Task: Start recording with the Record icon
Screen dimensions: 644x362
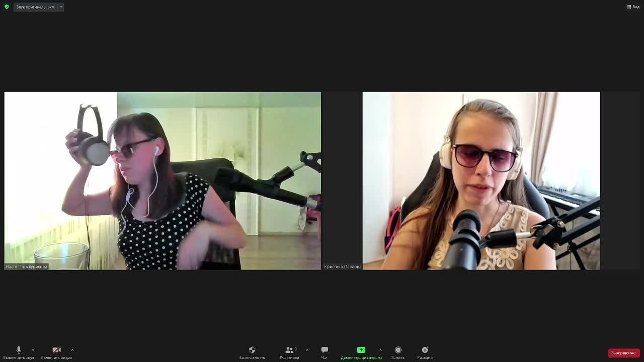Action: (398, 350)
